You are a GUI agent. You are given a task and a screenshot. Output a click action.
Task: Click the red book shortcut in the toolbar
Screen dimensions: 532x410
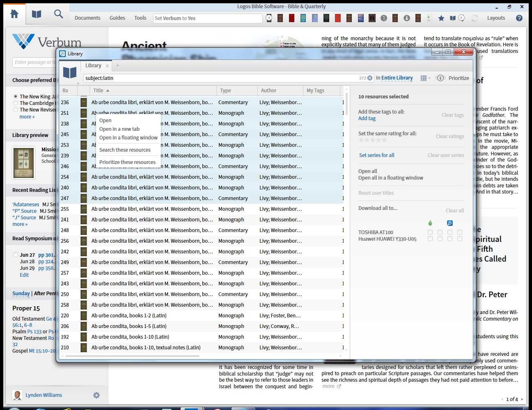click(291, 18)
